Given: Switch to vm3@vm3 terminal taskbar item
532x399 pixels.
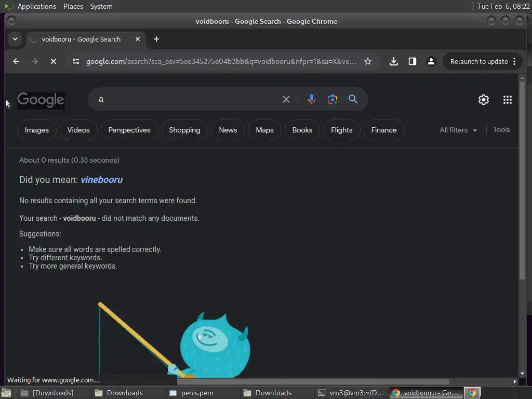Looking at the screenshot, I should tap(351, 393).
